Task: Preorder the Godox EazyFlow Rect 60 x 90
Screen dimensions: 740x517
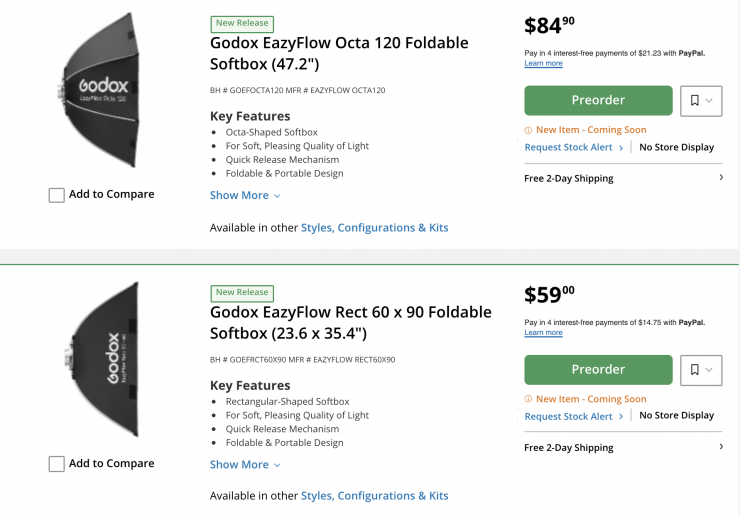Action: (x=598, y=369)
